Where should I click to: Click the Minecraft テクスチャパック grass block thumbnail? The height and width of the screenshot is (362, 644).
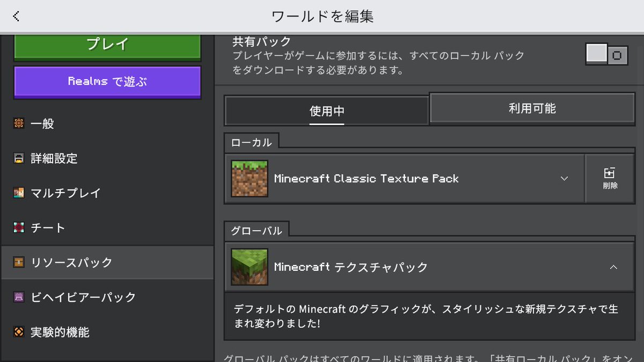pyautogui.click(x=249, y=267)
